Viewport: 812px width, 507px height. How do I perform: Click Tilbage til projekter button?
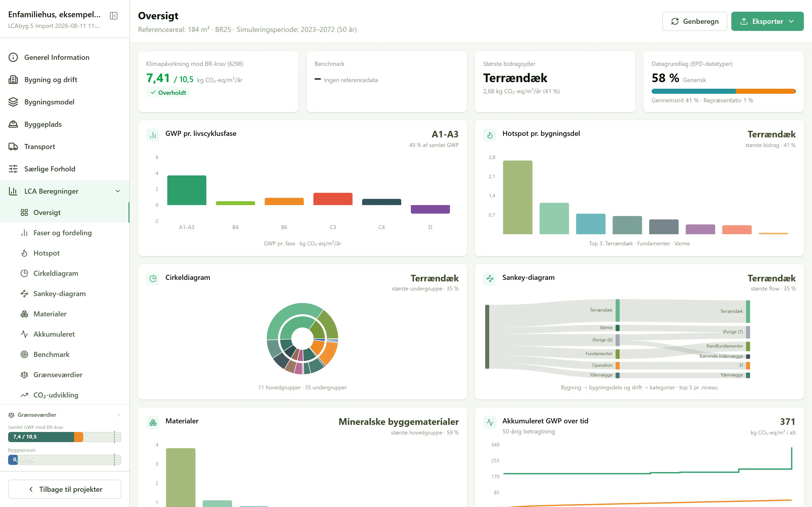click(65, 489)
